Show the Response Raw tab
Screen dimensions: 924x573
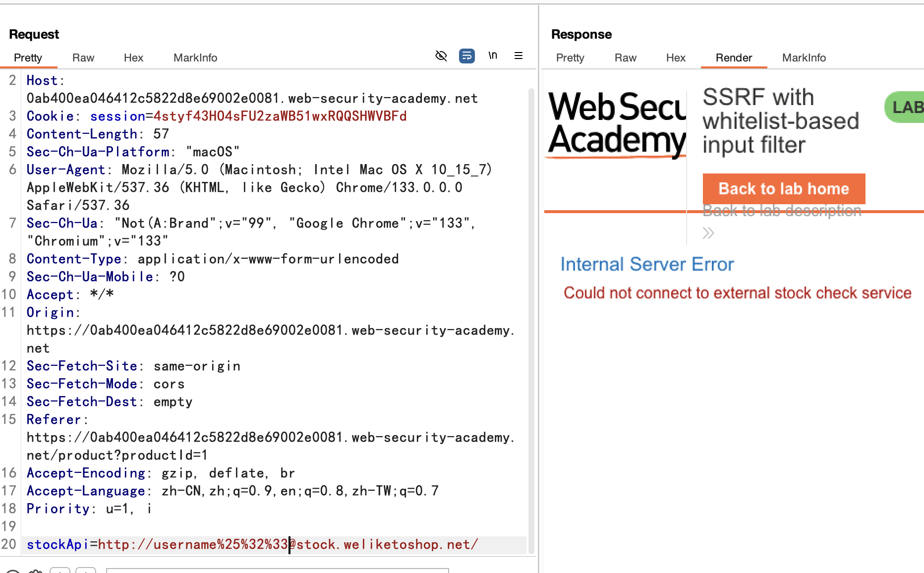point(626,58)
